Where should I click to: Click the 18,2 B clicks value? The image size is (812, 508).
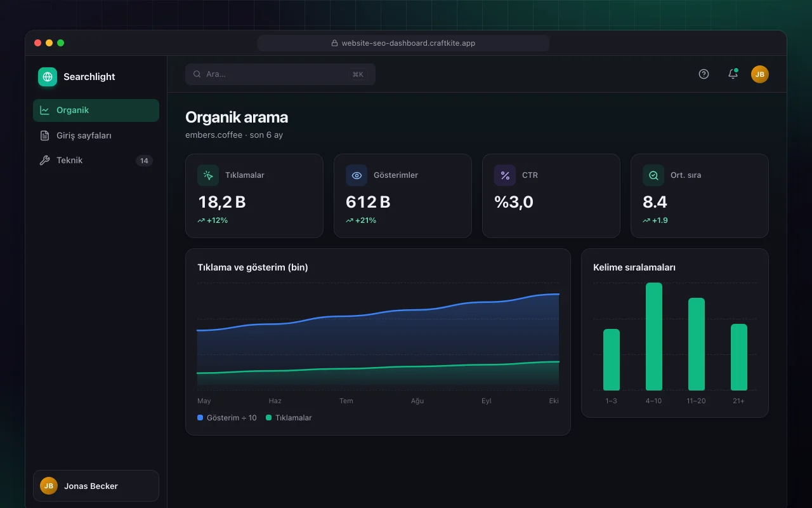pos(222,202)
